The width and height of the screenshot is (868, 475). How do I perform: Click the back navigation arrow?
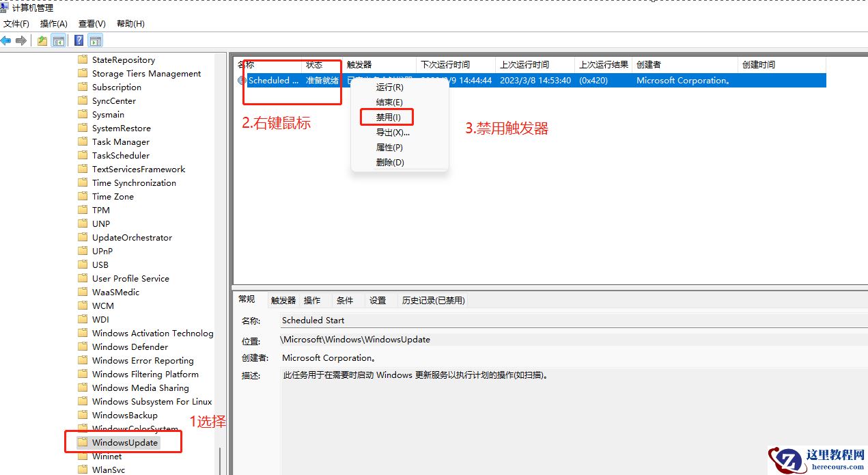point(6,40)
